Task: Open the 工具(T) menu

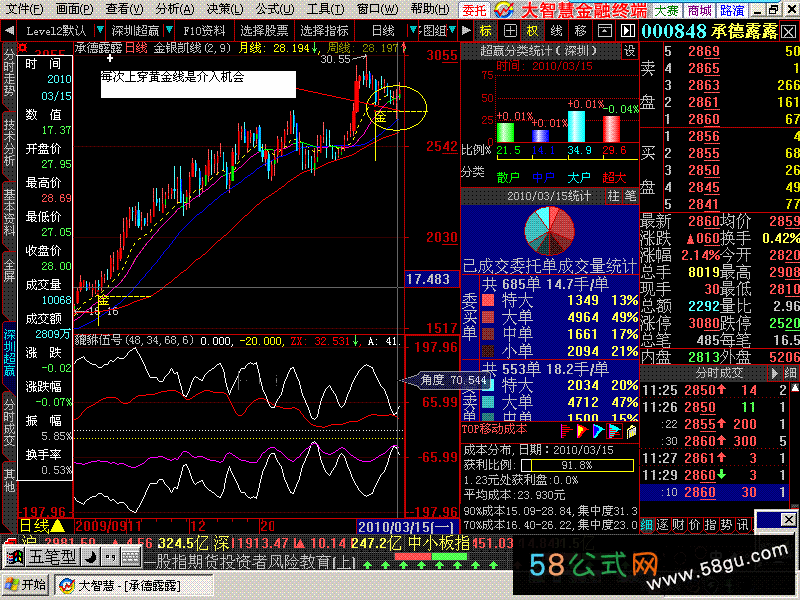Action: coord(325,9)
